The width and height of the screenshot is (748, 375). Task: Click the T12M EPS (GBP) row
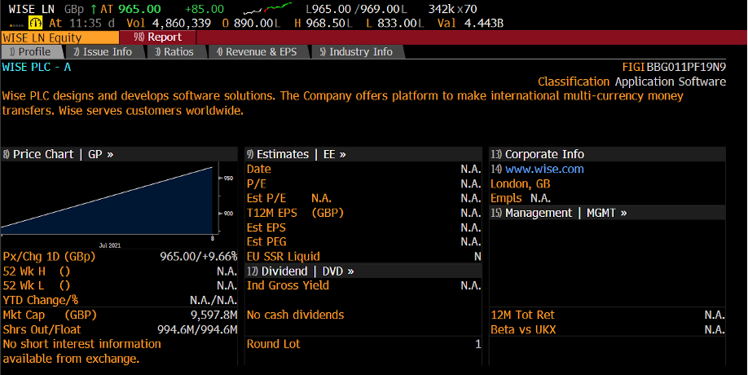(x=363, y=213)
